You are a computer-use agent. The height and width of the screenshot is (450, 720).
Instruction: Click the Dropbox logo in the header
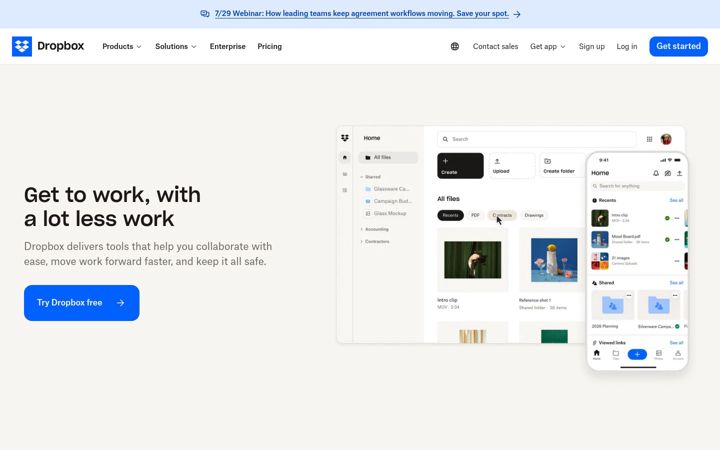(x=48, y=46)
